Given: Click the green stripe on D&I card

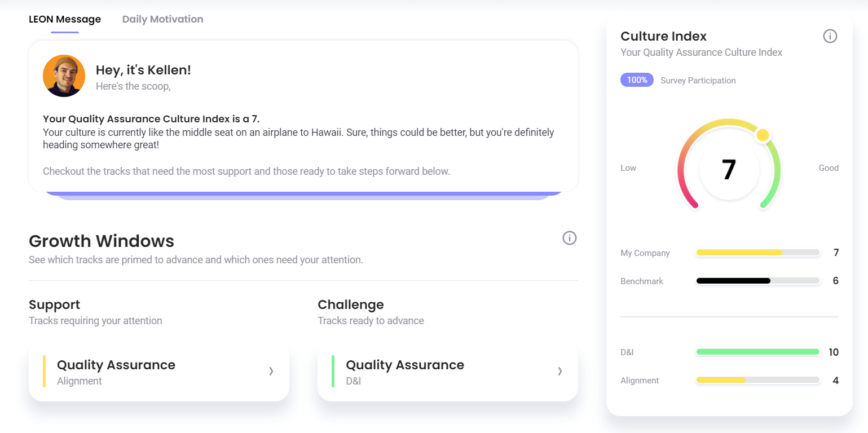Looking at the screenshot, I should point(333,372).
